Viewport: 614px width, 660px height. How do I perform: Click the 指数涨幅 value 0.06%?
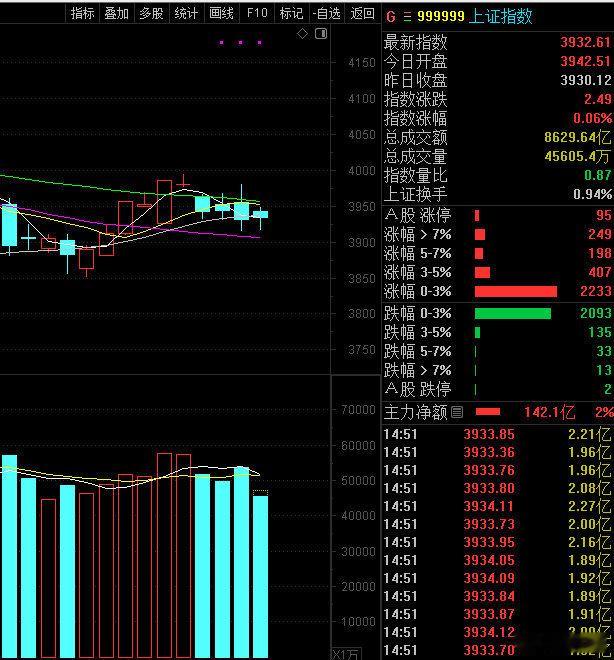click(593, 118)
